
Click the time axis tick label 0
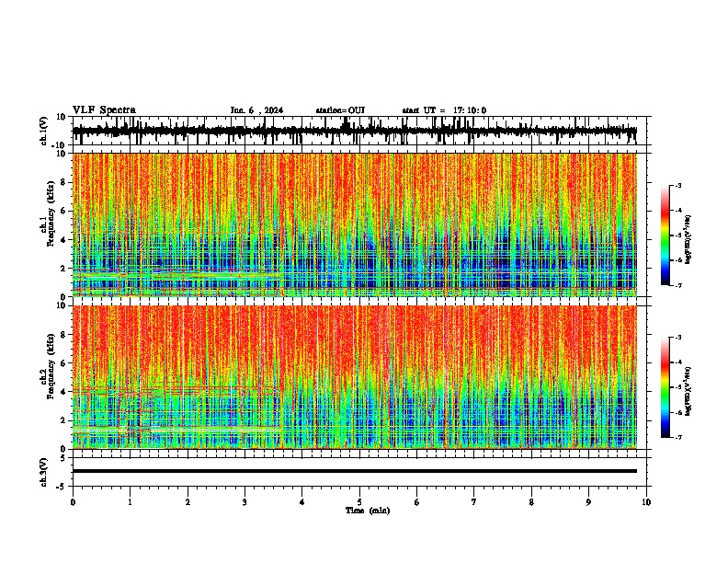[x=73, y=502]
